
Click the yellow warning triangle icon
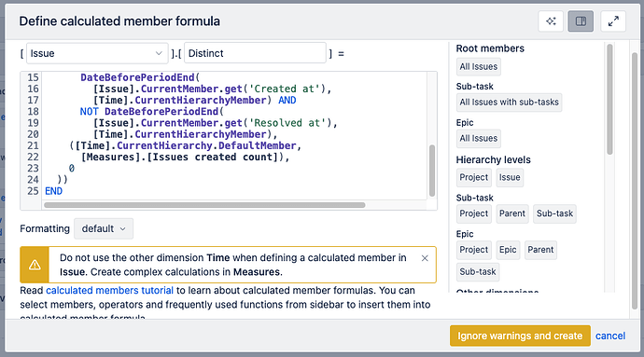click(x=35, y=265)
